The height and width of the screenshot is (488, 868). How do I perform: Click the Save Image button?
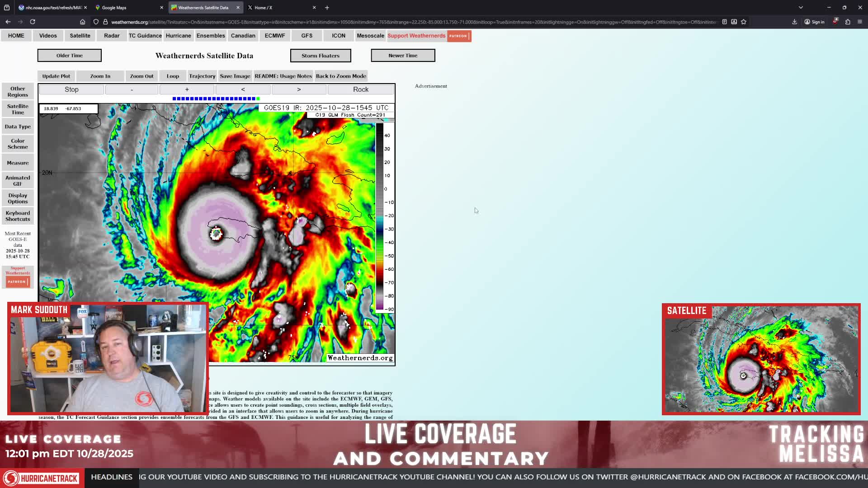(235, 76)
